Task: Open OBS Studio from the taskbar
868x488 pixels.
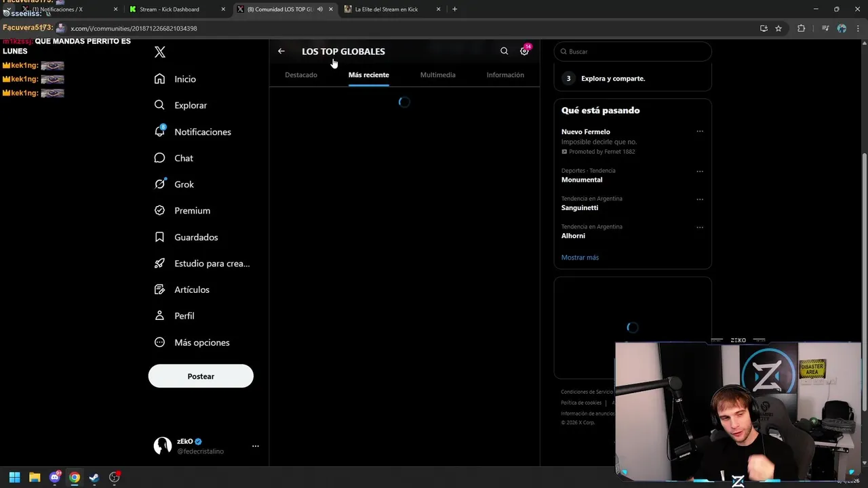Action: click(114, 477)
